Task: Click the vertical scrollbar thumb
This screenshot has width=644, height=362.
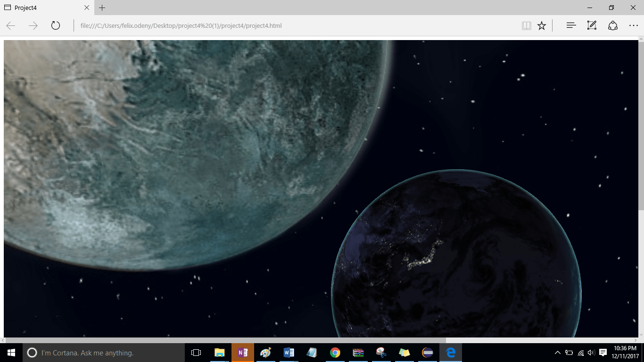Action: pyautogui.click(x=641, y=126)
